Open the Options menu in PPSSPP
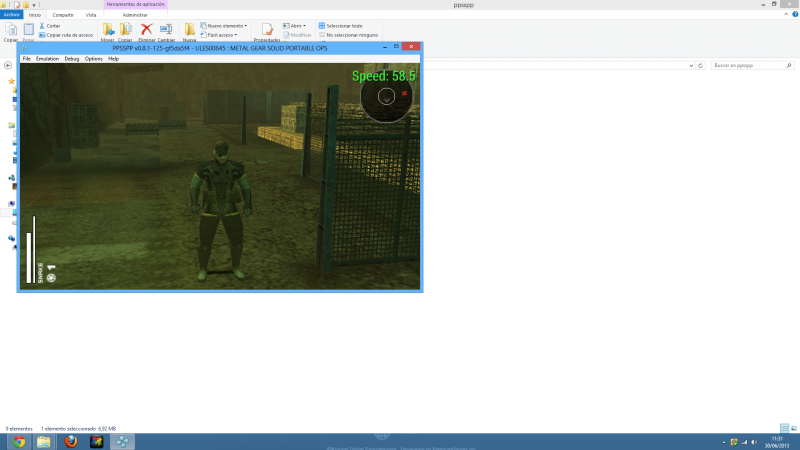Image resolution: width=800 pixels, height=450 pixels. click(94, 59)
